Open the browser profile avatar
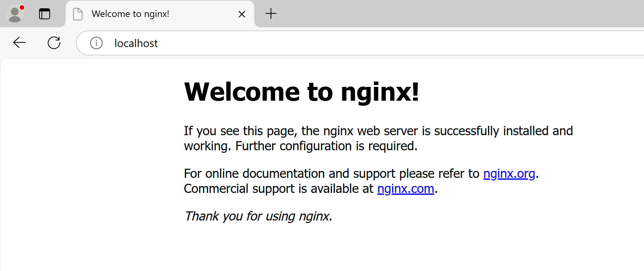 pos(15,14)
